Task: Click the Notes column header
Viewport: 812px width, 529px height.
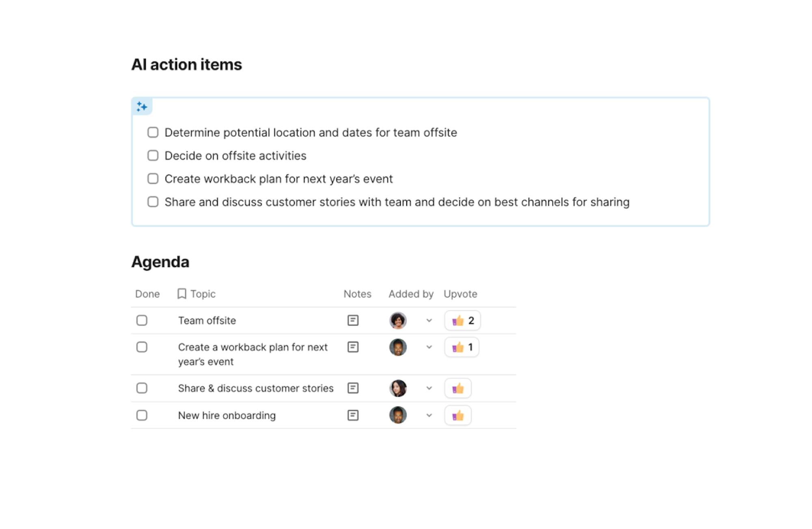Action: click(357, 294)
